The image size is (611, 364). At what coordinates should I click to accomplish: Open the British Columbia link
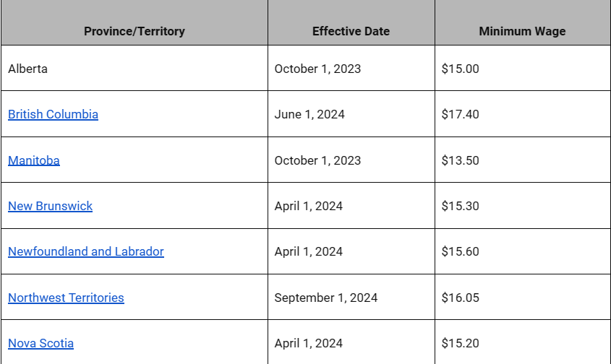click(53, 114)
